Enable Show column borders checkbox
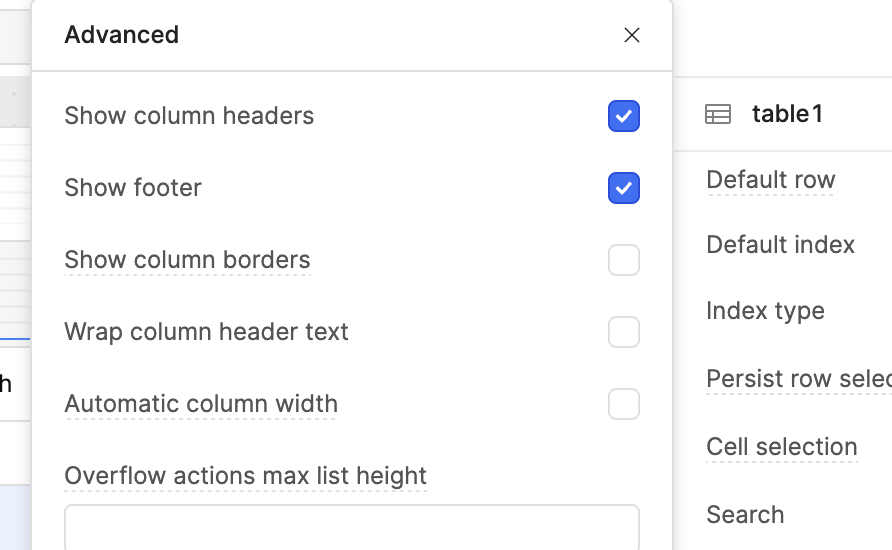The height and width of the screenshot is (550, 892). click(623, 260)
